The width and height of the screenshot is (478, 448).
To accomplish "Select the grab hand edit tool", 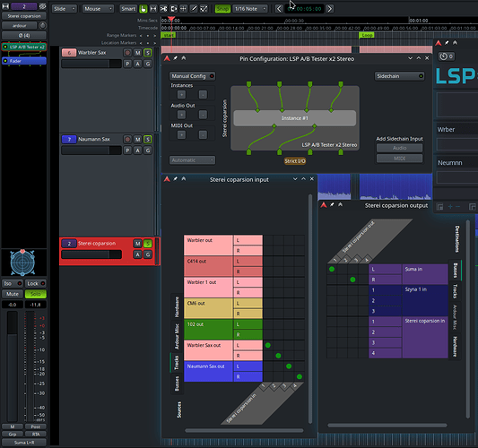I will point(143,9).
